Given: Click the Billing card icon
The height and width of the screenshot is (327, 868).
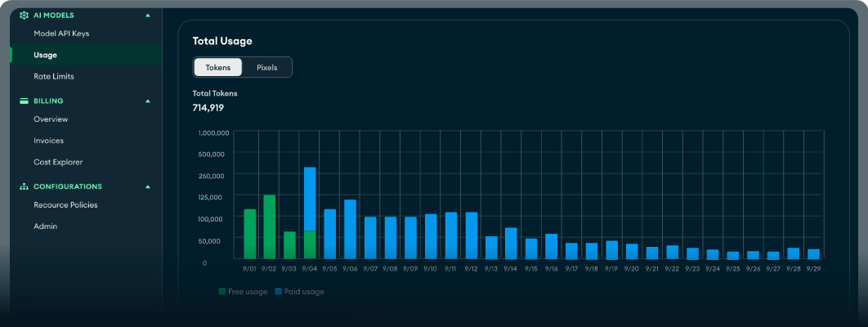Looking at the screenshot, I should [24, 101].
